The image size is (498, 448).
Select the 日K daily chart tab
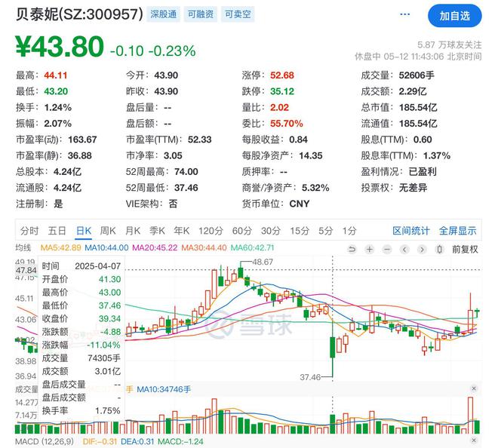pos(84,231)
